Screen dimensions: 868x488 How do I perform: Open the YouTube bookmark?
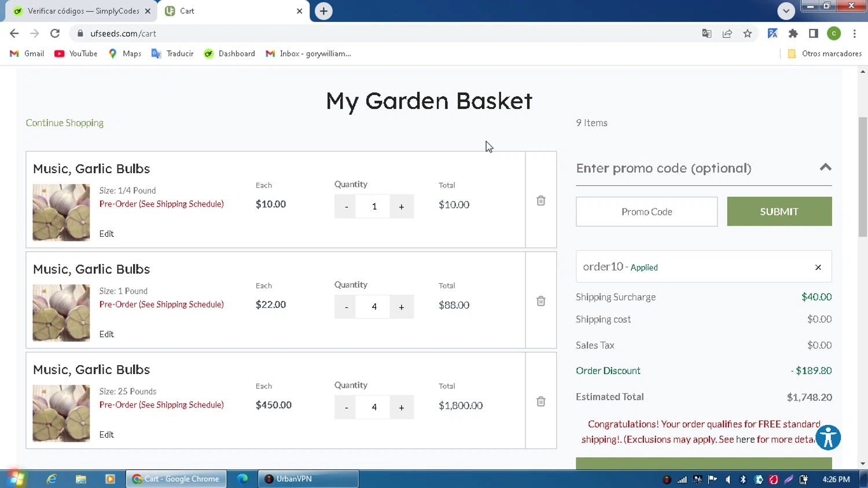pyautogui.click(x=76, y=53)
